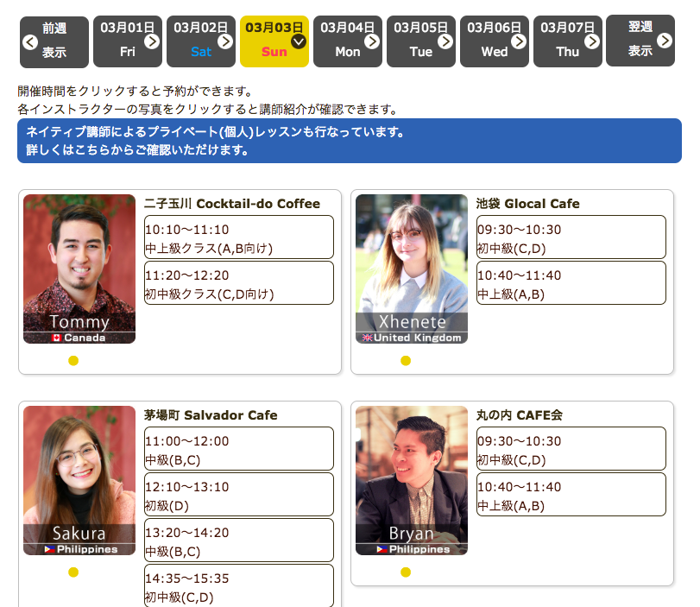Book 丸の内 CAFE会 10:40〜11:40 lesson
This screenshot has height=607, width=700.
571,496
